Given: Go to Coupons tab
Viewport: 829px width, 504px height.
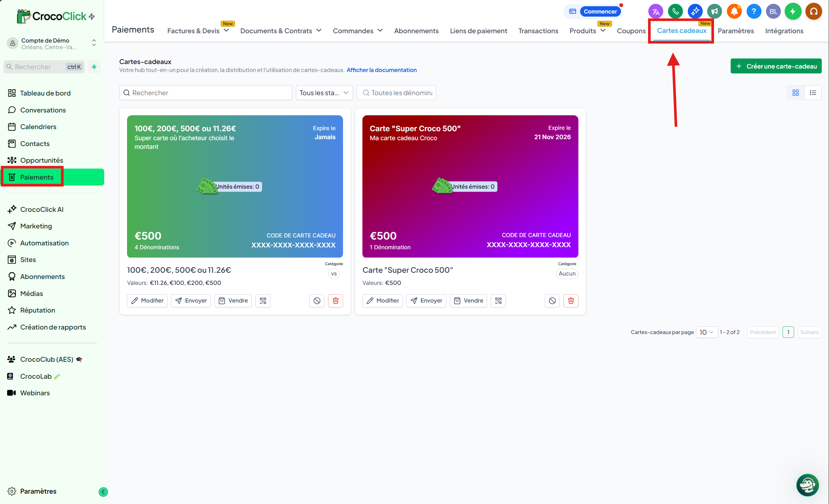Looking at the screenshot, I should (x=631, y=31).
